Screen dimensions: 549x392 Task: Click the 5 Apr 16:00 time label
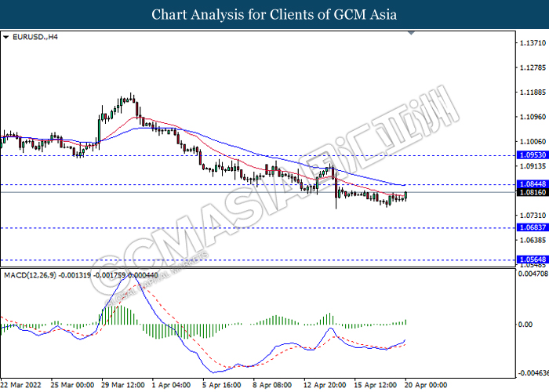click(222, 385)
